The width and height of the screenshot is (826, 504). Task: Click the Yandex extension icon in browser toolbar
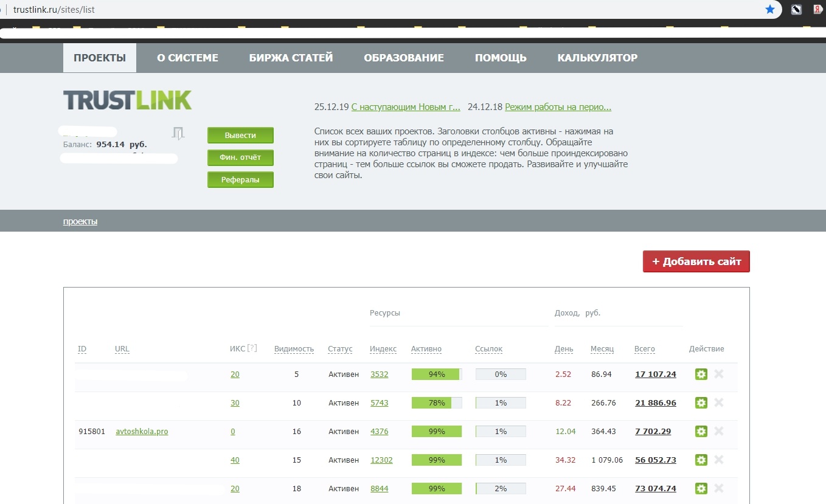819,9
